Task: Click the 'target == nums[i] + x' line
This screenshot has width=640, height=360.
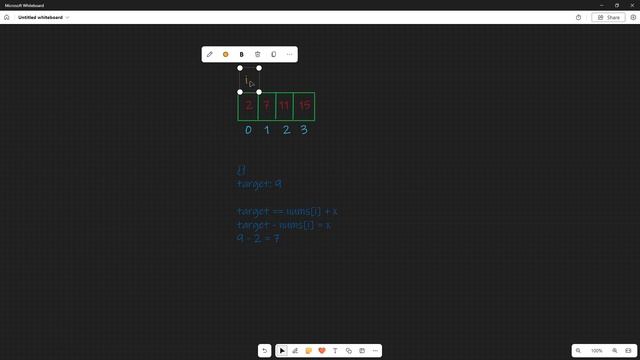Action: pos(287,211)
